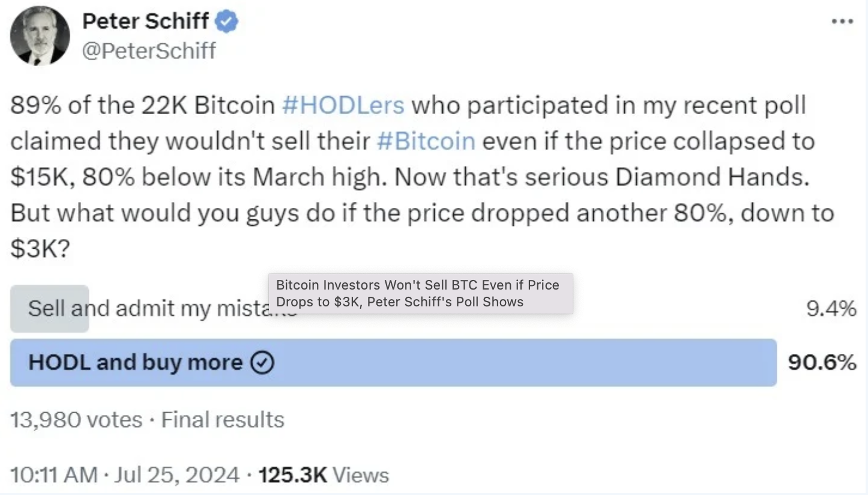Click the Peter Schiff display name
Viewport: 868px width, 495px height.
pos(146,22)
